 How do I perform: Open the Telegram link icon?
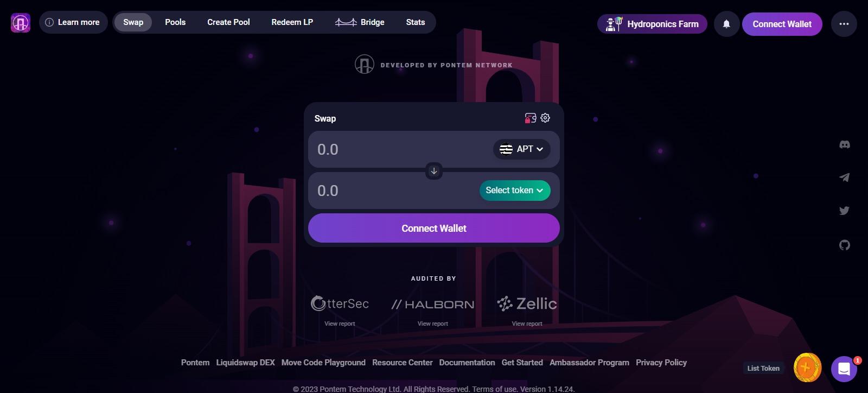(845, 178)
